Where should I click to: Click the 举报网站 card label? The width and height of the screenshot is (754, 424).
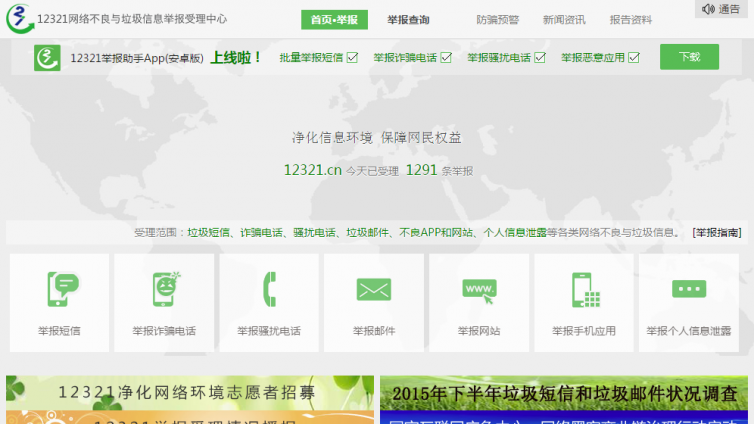479,331
